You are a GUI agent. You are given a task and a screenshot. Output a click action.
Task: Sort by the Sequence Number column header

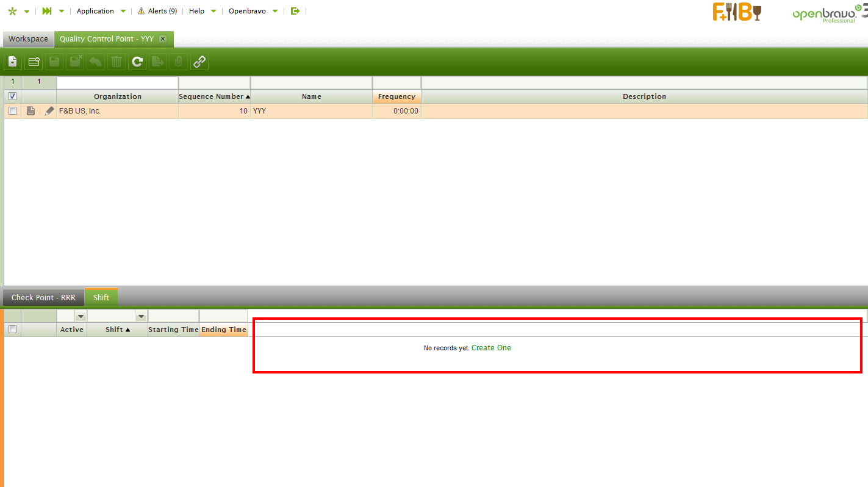(214, 96)
